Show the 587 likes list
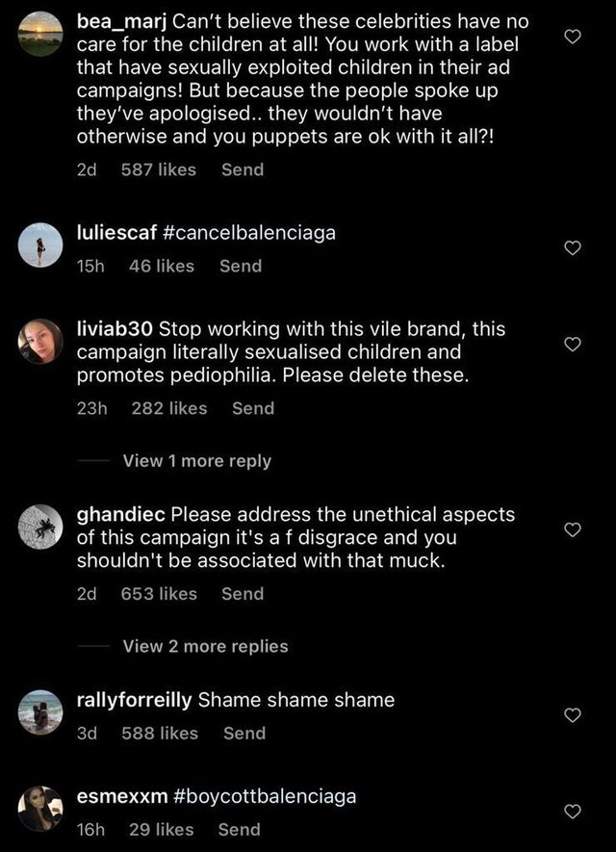This screenshot has width=616, height=852. pos(159,169)
